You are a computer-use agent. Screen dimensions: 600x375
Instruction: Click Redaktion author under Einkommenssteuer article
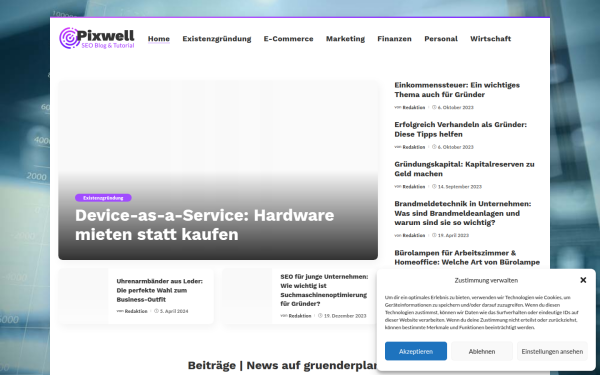click(414, 108)
